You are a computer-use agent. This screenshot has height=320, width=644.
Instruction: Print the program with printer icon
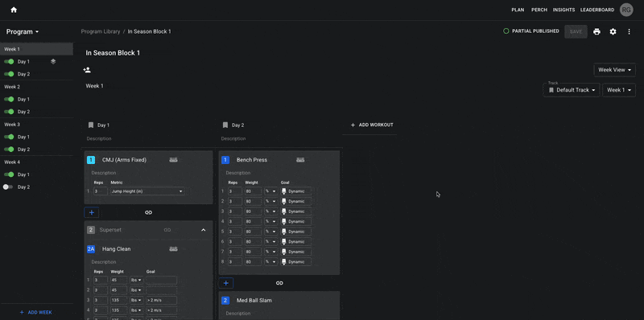pos(597,31)
